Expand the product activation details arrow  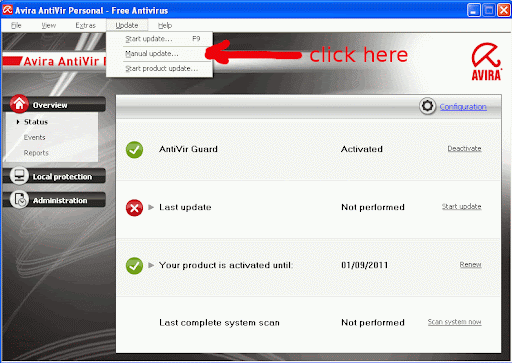(151, 265)
